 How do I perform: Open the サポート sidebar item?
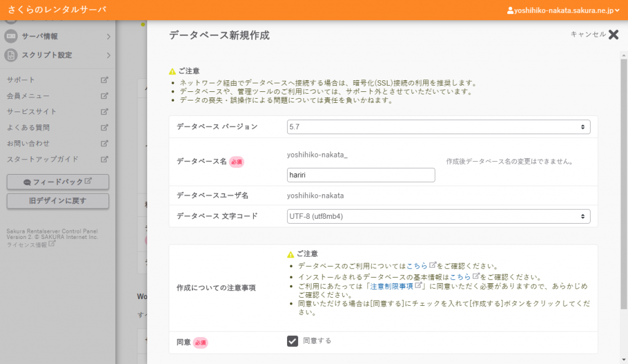point(58,80)
